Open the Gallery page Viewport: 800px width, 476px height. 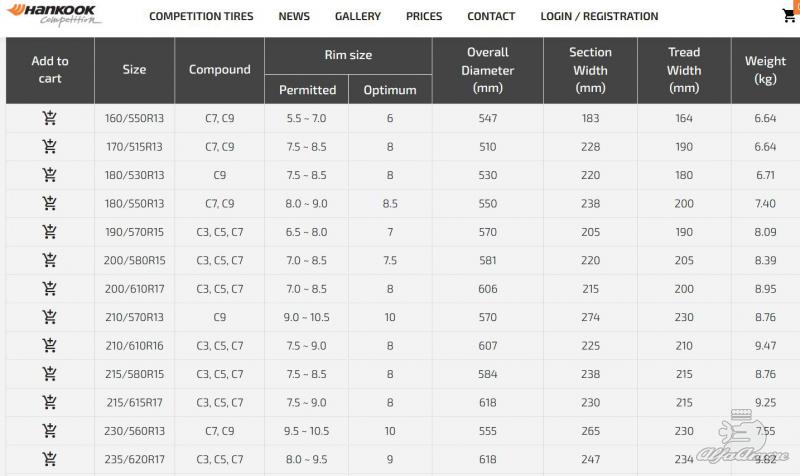pyautogui.click(x=358, y=16)
